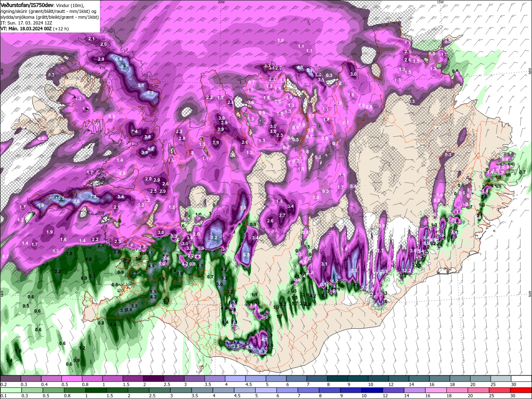
Task: Click the 'rigning/skúrir (grænt/blátt/rautt - mm/1klst) og' line
Action: [48, 11]
